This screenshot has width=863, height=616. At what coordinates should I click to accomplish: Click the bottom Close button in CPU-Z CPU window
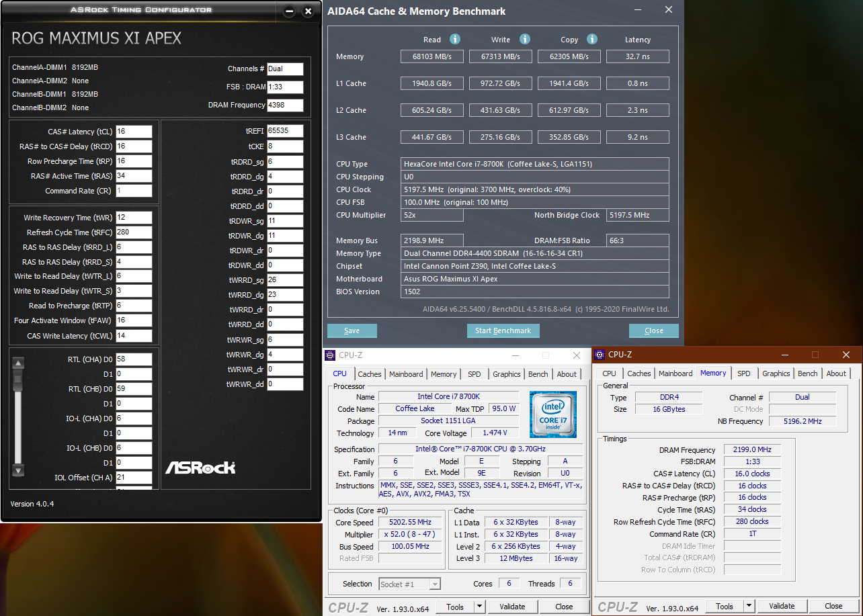tap(564, 607)
